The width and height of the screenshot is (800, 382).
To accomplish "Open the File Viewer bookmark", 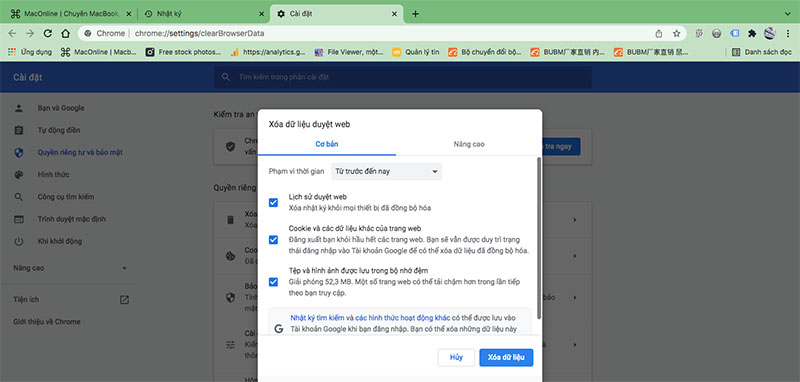I will (x=349, y=52).
